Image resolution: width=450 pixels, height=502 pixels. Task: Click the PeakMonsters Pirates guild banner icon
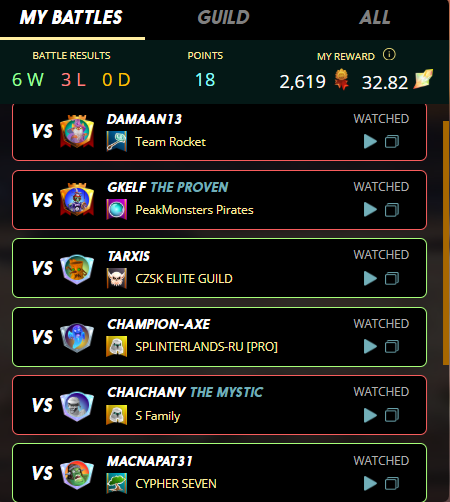[x=116, y=210]
